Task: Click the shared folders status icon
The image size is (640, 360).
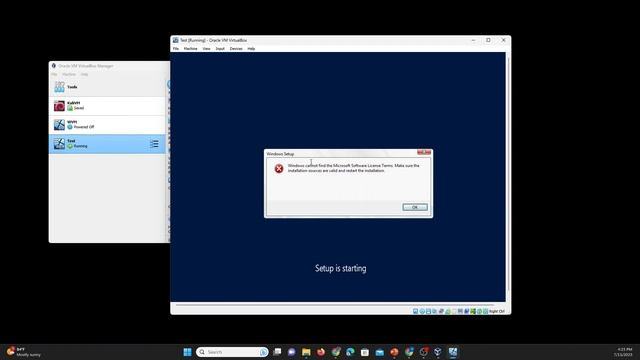Action: [x=448, y=311]
